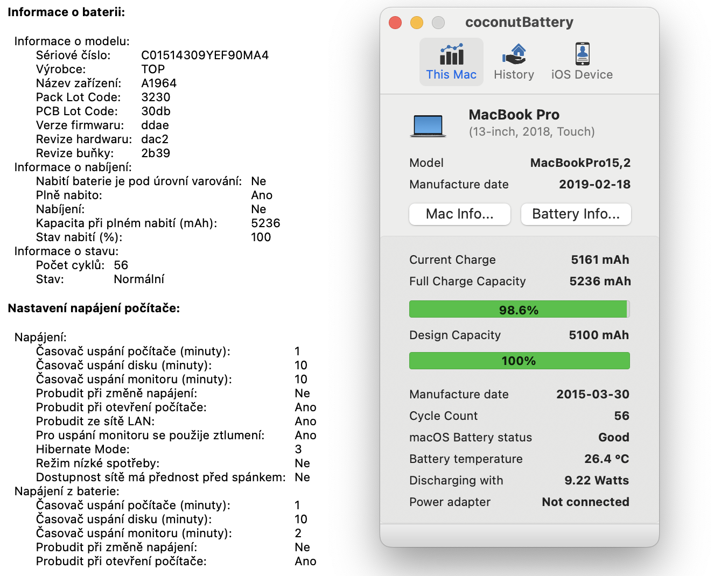The height and width of the screenshot is (576, 728).
Task: Click the Informace o baterii heading
Action: [66, 12]
